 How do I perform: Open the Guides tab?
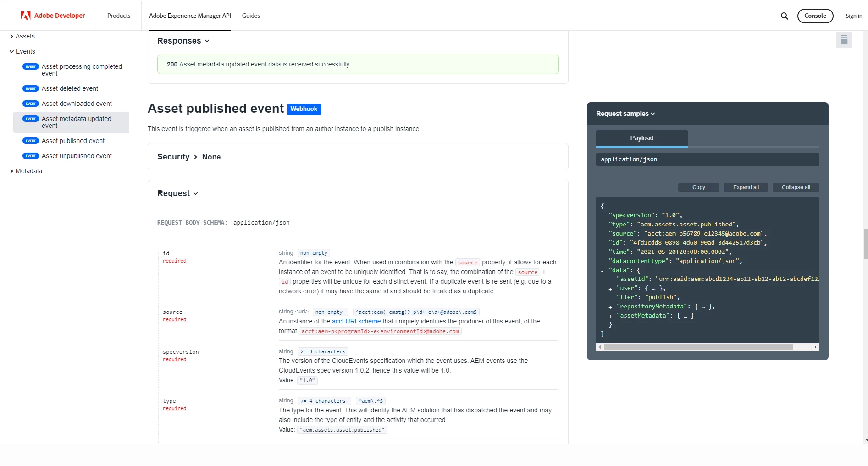(251, 16)
